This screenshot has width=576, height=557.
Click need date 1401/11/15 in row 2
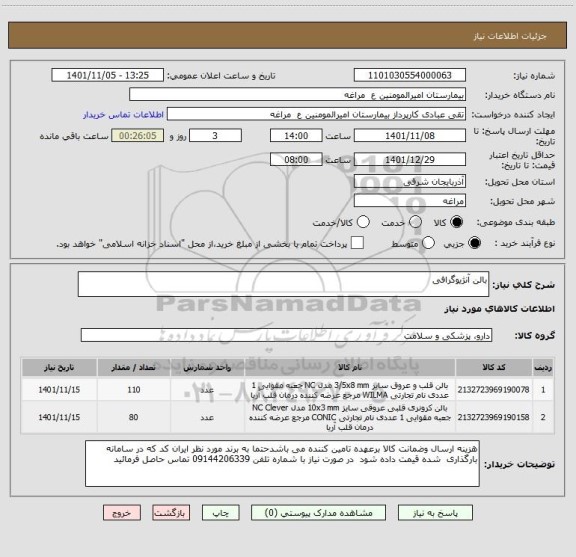point(59,417)
